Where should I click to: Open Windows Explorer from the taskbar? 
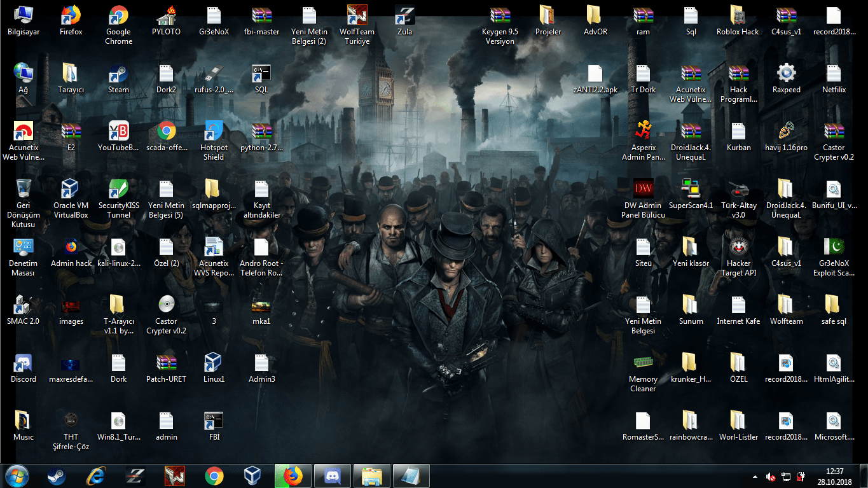pyautogui.click(x=371, y=475)
